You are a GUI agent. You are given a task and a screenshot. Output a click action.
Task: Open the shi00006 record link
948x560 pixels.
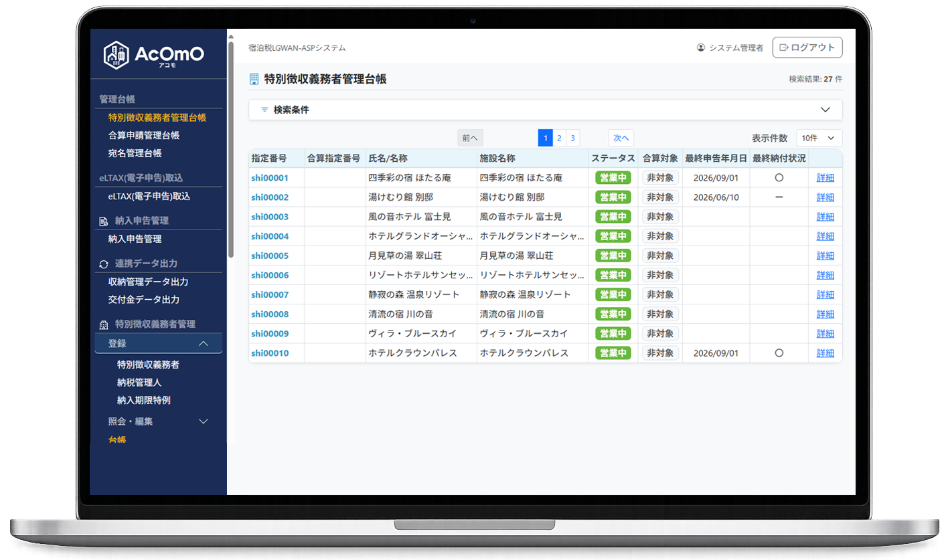point(270,275)
